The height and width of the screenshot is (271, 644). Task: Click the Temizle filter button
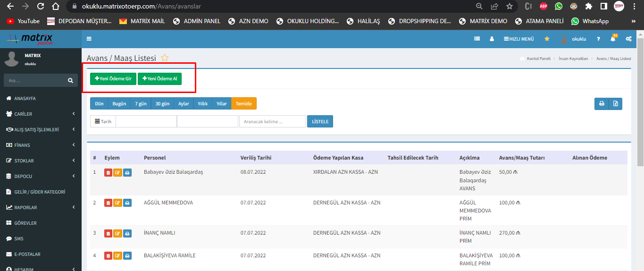coord(243,104)
